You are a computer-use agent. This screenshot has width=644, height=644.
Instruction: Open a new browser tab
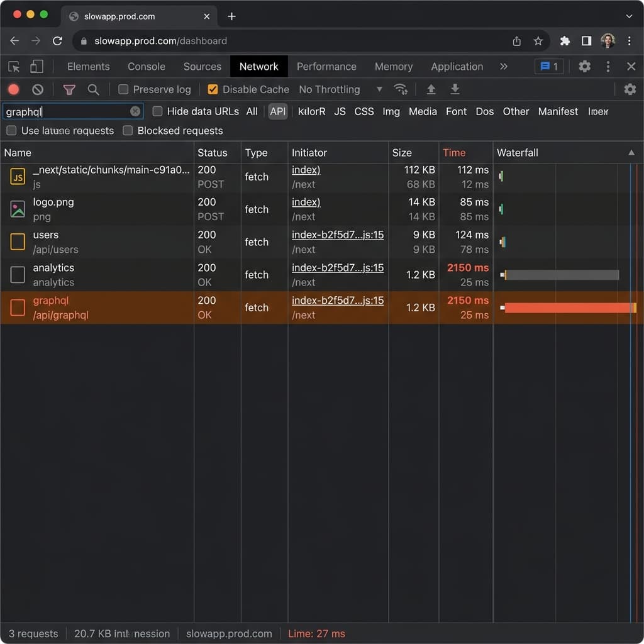pos(231,16)
